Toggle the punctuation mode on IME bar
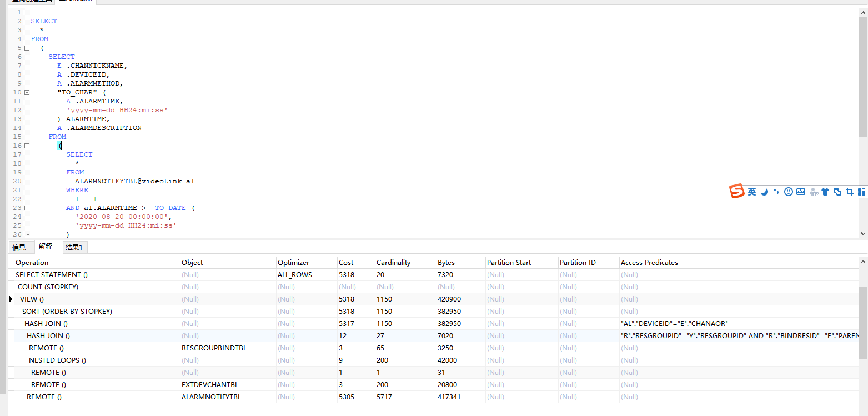 click(x=776, y=192)
